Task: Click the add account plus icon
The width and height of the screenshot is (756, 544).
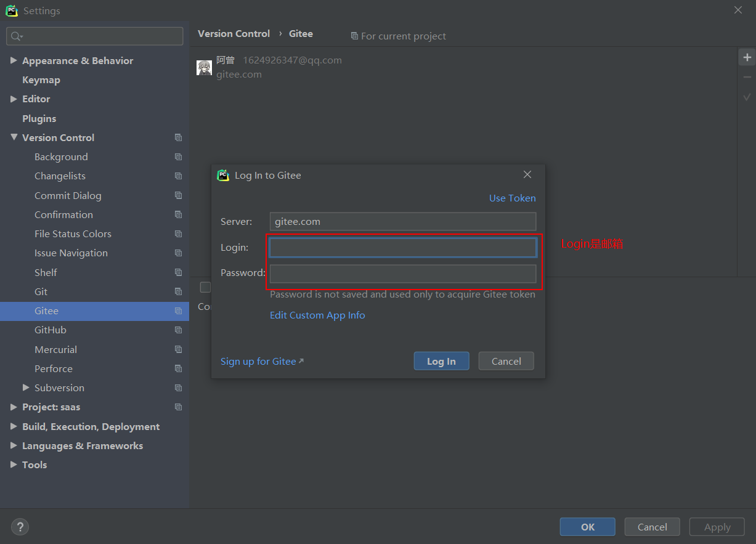Action: [x=747, y=57]
